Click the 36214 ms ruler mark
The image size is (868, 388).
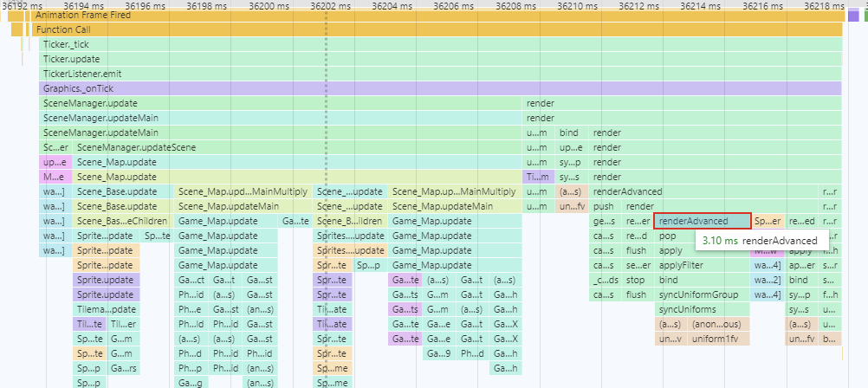pyautogui.click(x=701, y=5)
